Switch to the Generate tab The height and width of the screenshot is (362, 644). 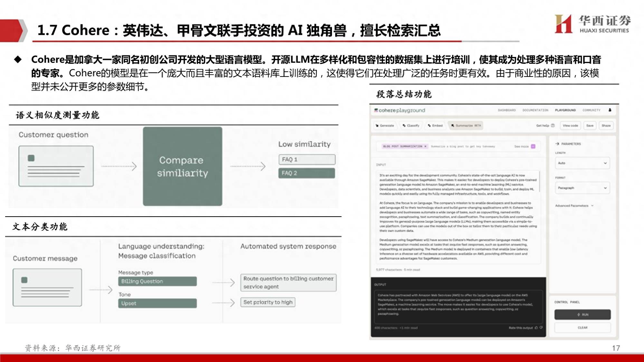pyautogui.click(x=385, y=125)
